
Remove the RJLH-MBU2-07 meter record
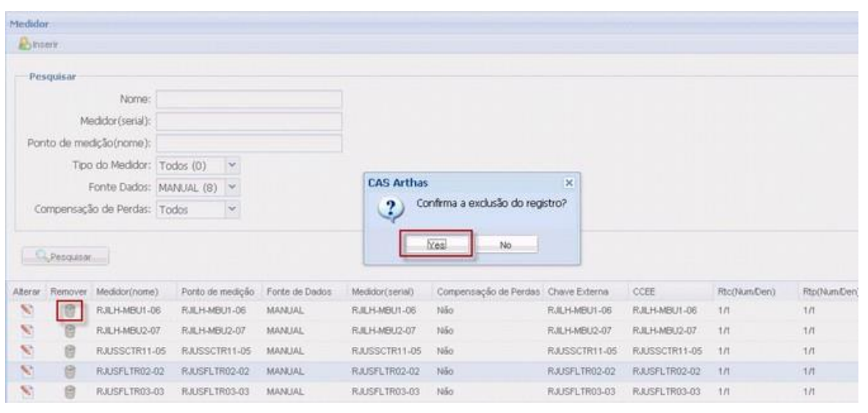(70, 331)
